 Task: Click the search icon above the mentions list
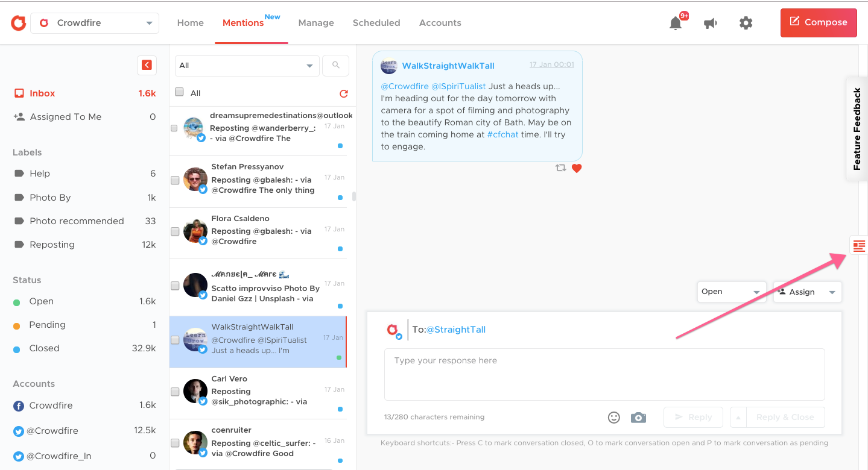(x=335, y=65)
